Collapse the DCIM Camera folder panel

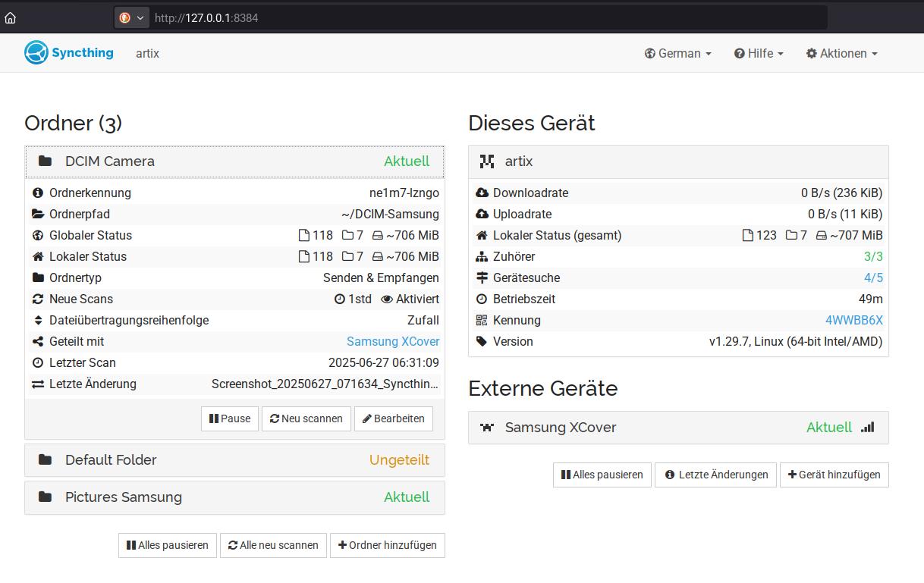click(234, 161)
